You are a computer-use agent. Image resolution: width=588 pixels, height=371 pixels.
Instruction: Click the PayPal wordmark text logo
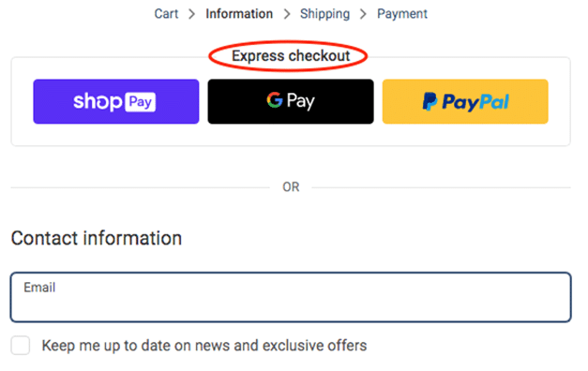475,102
